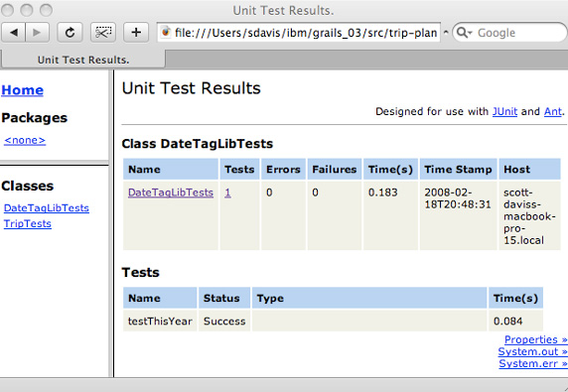Open DateTagLibTests in the Classes list
Image resolution: width=568 pixels, height=392 pixels.
tap(47, 208)
